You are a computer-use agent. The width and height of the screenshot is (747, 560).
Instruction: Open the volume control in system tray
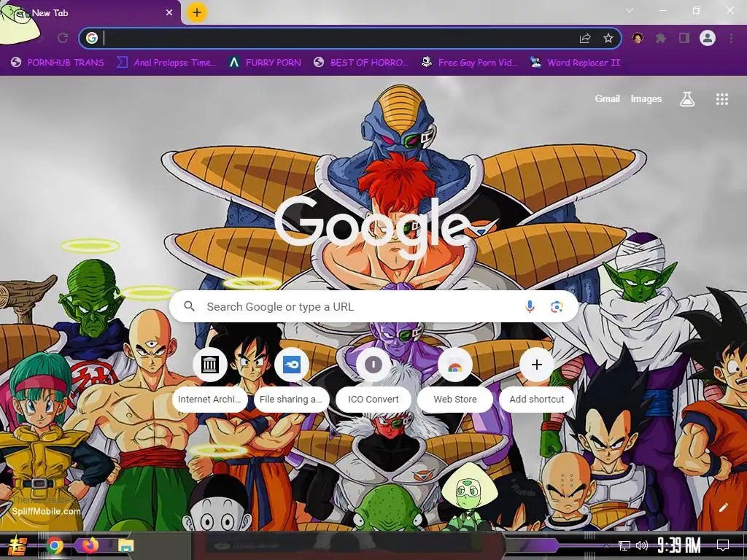point(642,545)
